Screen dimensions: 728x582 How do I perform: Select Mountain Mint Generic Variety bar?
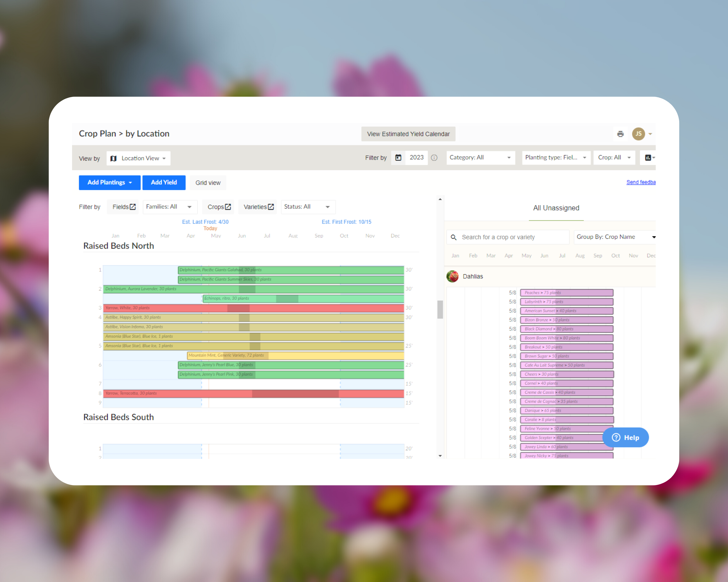296,355
